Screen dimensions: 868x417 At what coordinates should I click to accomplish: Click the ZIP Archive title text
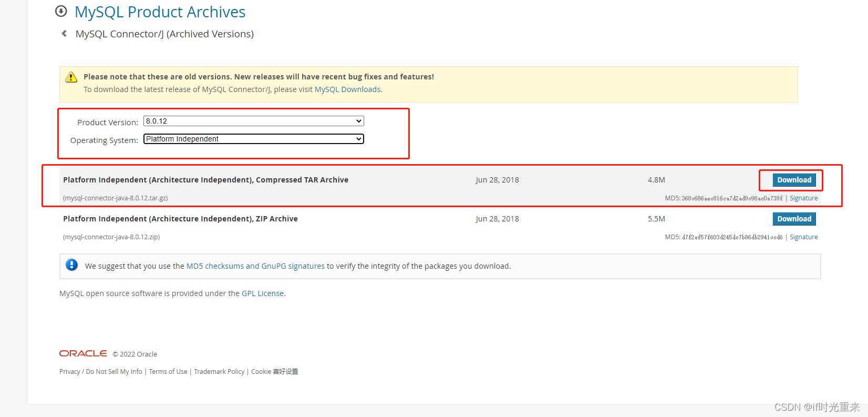click(180, 219)
